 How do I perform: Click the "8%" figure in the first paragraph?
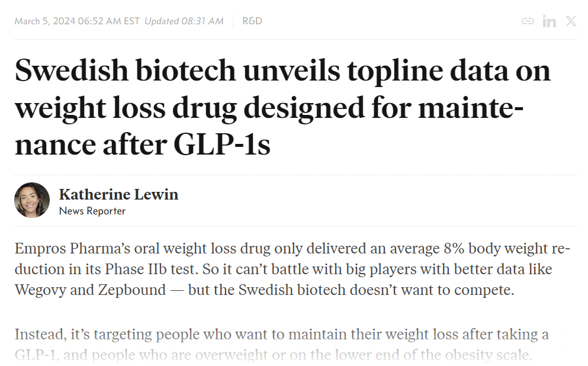454,248
